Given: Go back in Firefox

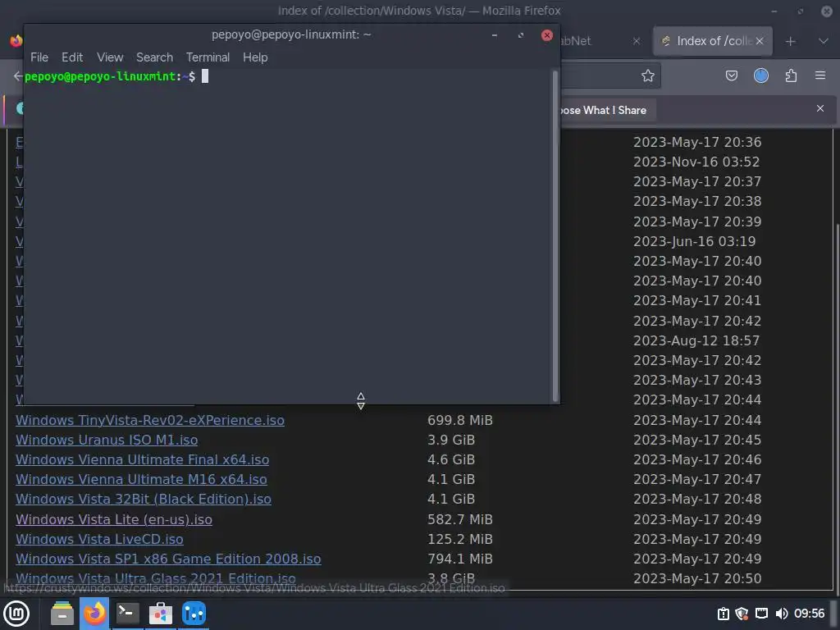Looking at the screenshot, I should [x=18, y=75].
